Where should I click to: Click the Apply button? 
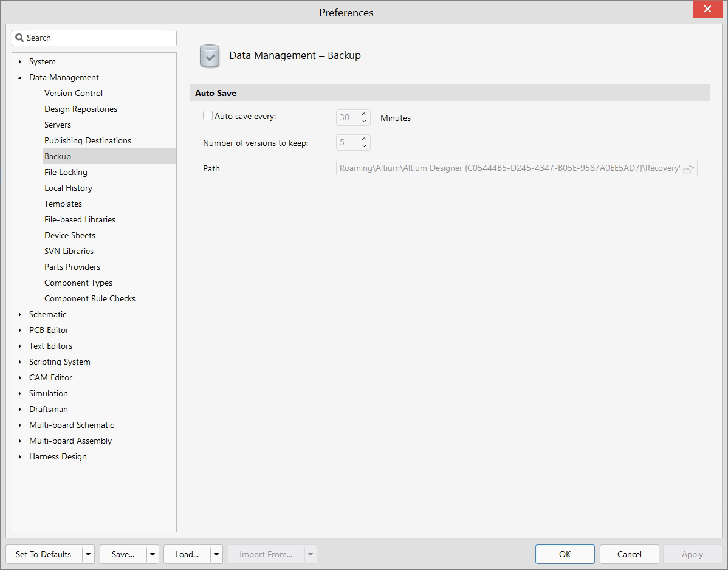click(692, 554)
